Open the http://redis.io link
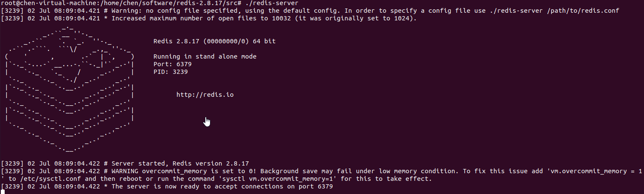Screen dimensions: 644x194 (x=205, y=95)
